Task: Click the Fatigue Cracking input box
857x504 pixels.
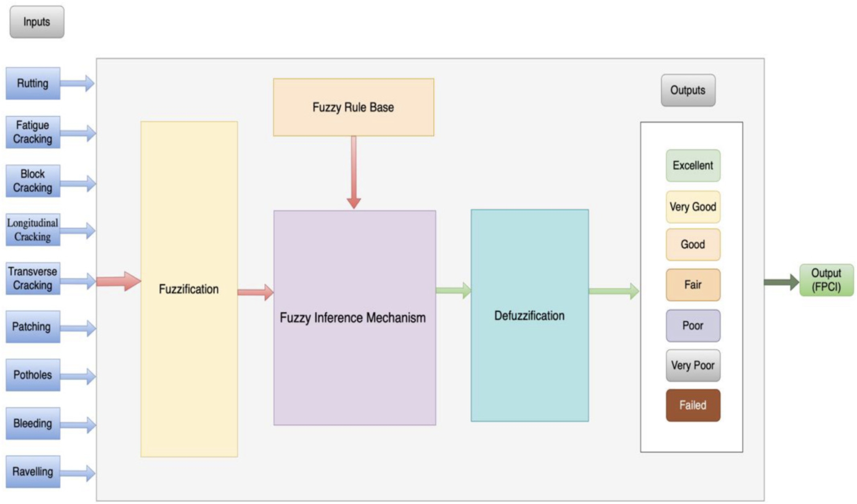Action: click(x=33, y=132)
